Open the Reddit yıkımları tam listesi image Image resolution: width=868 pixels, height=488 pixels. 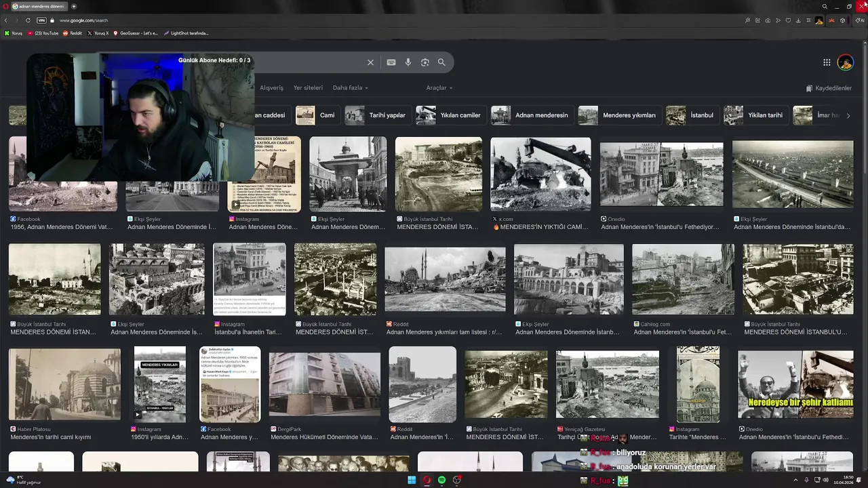(445, 279)
